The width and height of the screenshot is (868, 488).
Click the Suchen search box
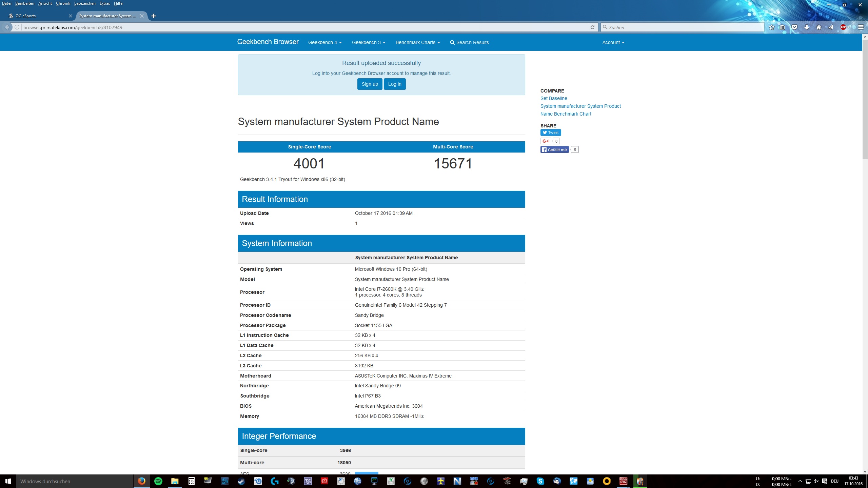(682, 27)
